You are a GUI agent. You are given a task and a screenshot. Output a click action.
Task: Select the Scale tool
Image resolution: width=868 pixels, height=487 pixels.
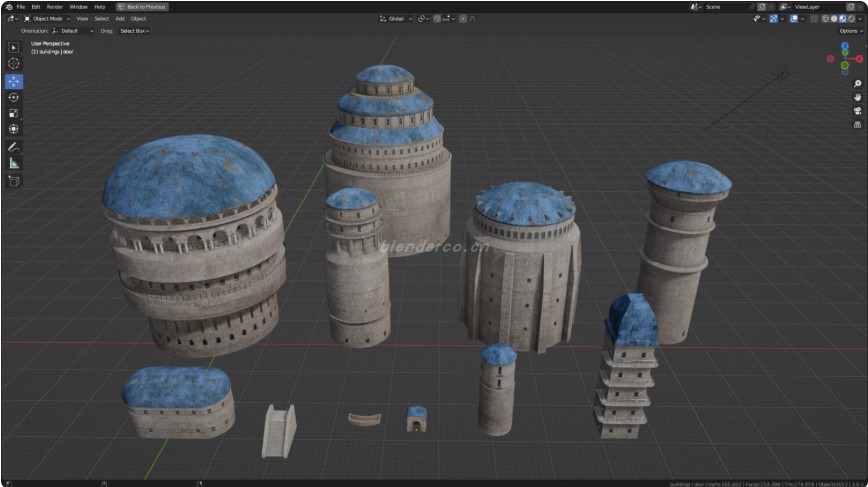(14, 113)
